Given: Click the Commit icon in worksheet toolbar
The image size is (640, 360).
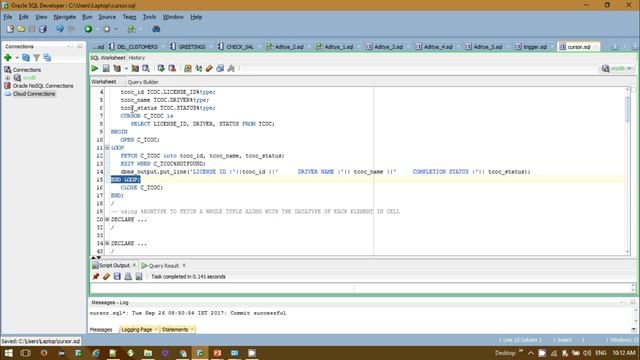Looking at the screenshot, I should coord(161,69).
